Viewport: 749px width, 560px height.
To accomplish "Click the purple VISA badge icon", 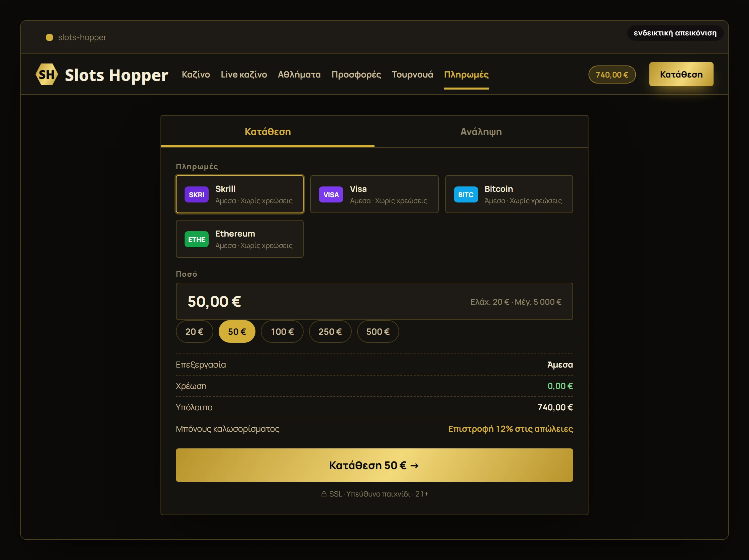I will tap(331, 194).
